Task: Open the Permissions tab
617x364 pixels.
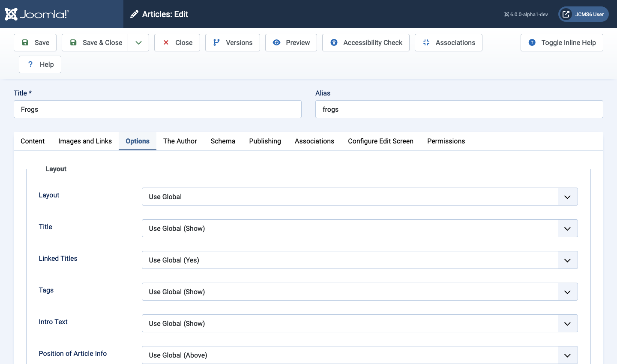Action: [x=446, y=141]
